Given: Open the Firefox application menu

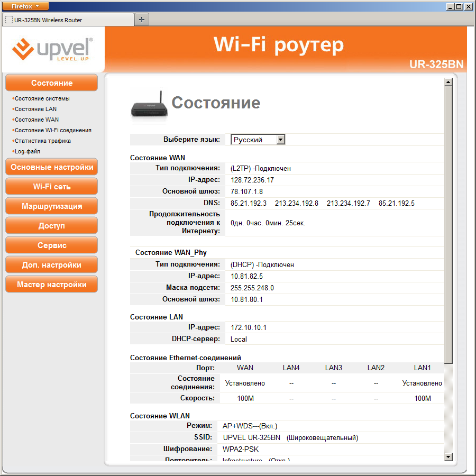Looking at the screenshot, I should 25,6.
